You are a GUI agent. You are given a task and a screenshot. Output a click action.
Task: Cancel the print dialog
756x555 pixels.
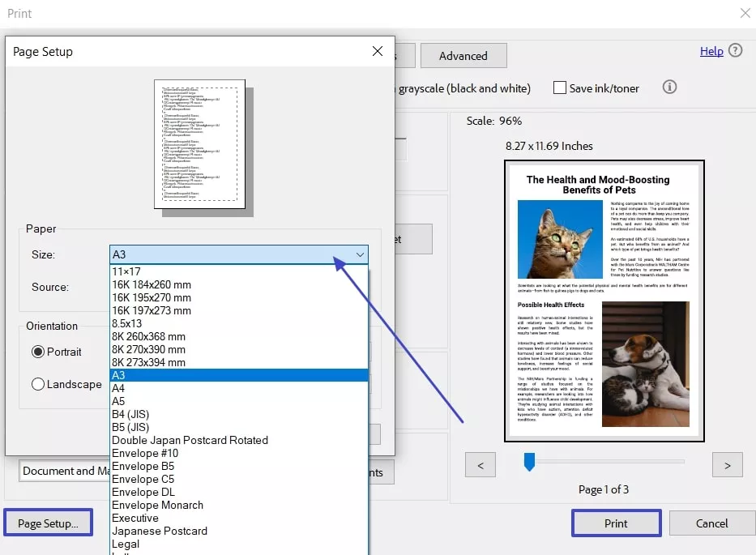point(711,523)
